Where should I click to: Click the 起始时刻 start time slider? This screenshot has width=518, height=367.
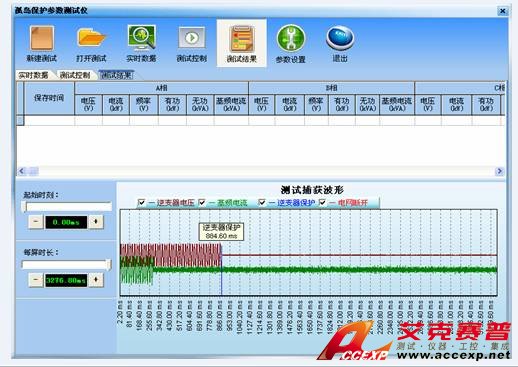(67, 207)
